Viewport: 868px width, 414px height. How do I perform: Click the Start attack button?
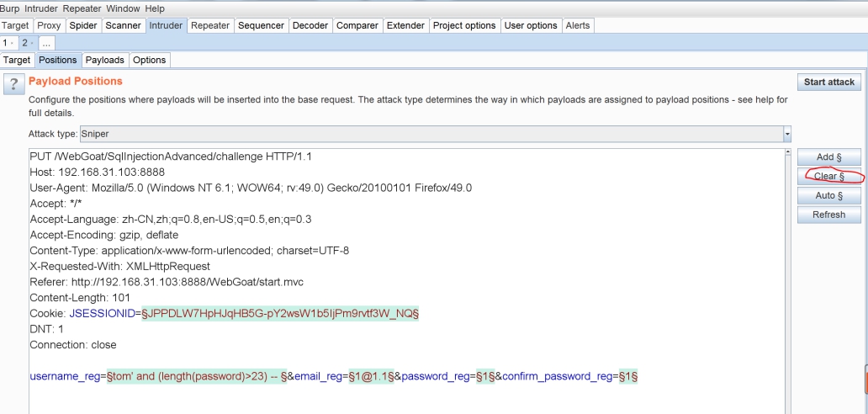828,82
